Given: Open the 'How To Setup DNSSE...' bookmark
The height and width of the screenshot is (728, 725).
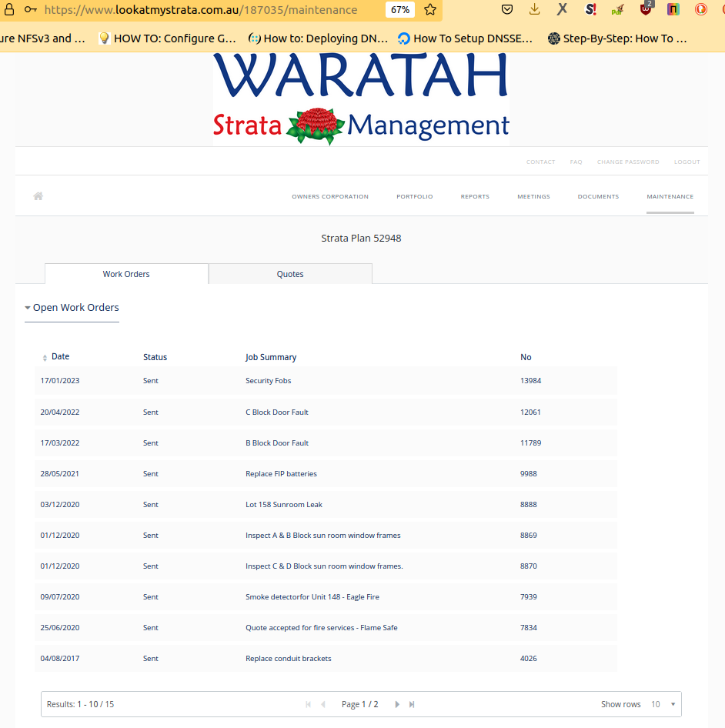Looking at the screenshot, I should [466, 38].
